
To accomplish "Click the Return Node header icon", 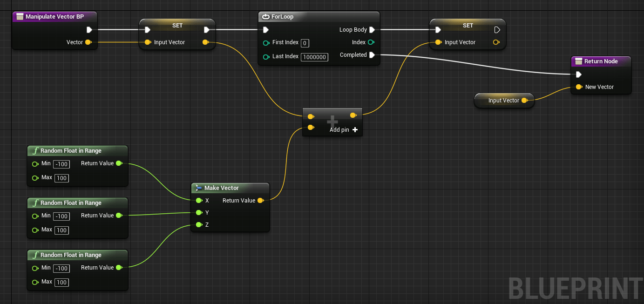I will (577, 61).
